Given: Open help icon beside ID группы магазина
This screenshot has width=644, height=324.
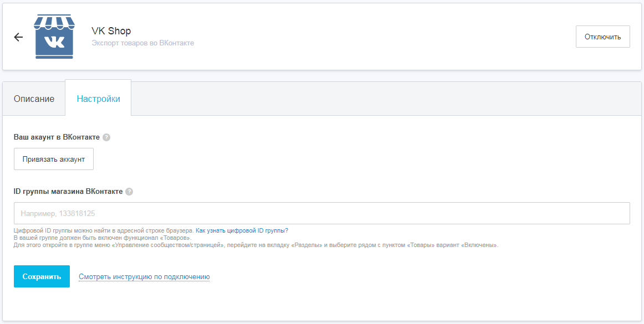Looking at the screenshot, I should pos(129,192).
